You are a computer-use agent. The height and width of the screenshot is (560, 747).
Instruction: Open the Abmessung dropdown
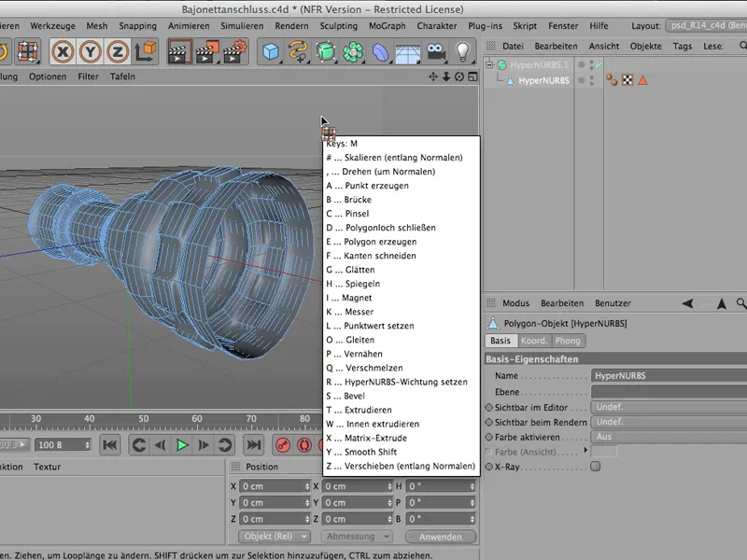[357, 536]
